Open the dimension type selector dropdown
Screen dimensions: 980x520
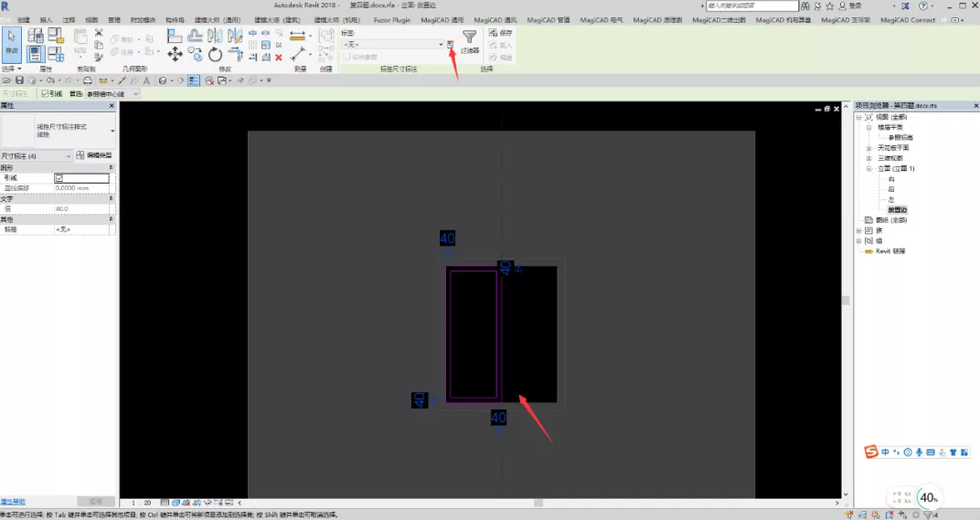tap(58, 131)
